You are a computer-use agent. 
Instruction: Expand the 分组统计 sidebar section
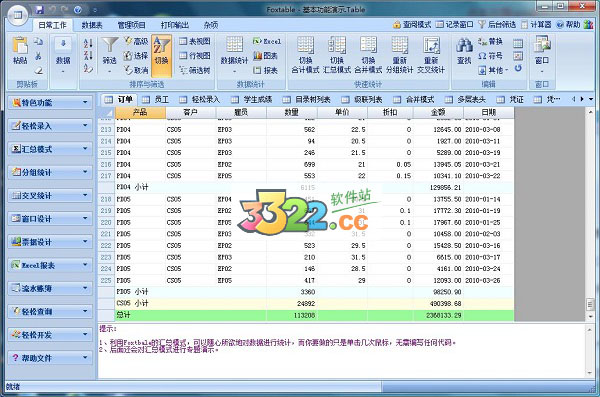pos(50,172)
